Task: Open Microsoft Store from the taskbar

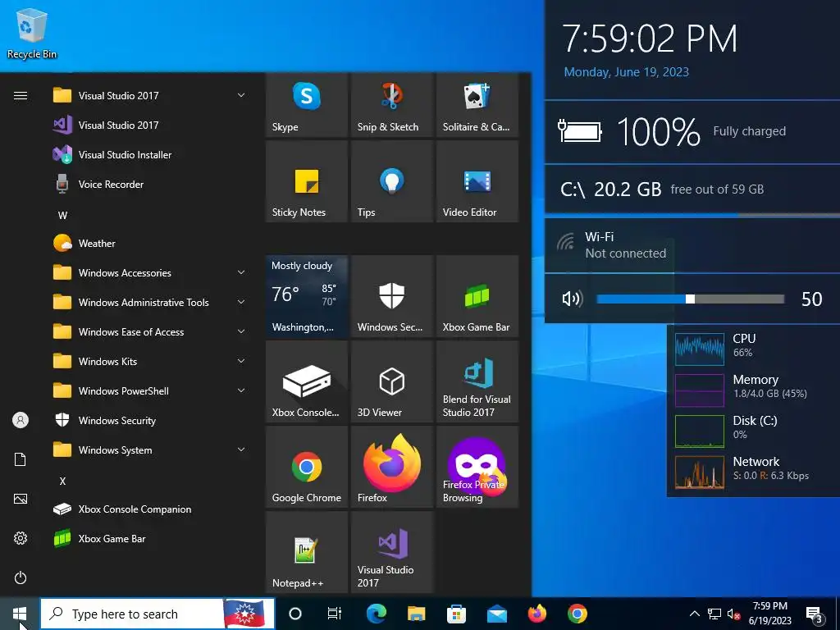Action: (456, 614)
